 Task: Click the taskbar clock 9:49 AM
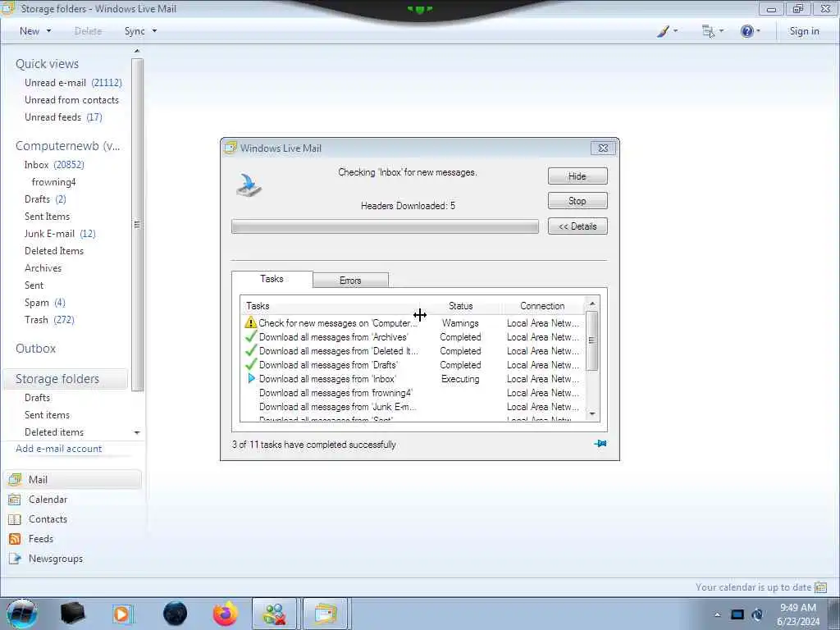[x=798, y=608]
